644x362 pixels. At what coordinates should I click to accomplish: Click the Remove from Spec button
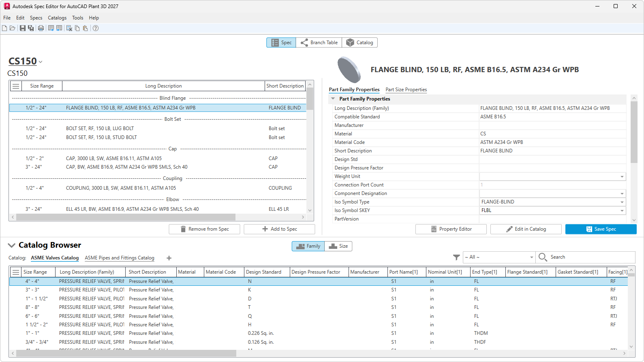pos(204,229)
